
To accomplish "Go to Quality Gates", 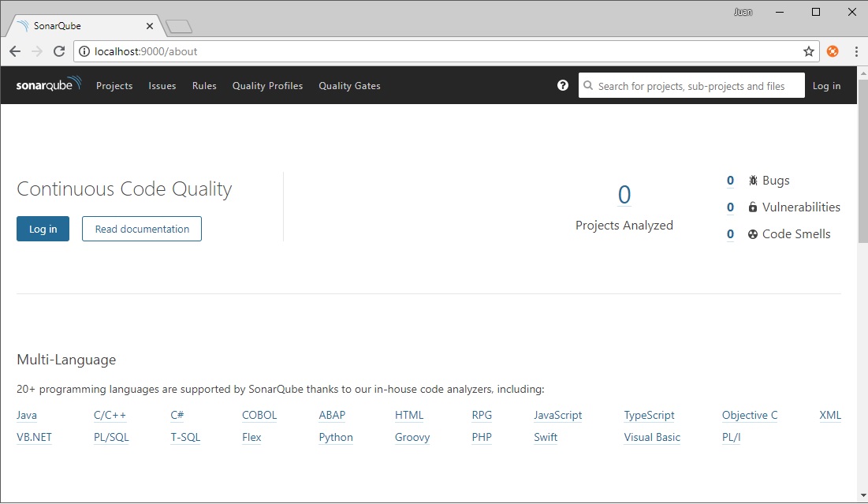I will point(349,86).
